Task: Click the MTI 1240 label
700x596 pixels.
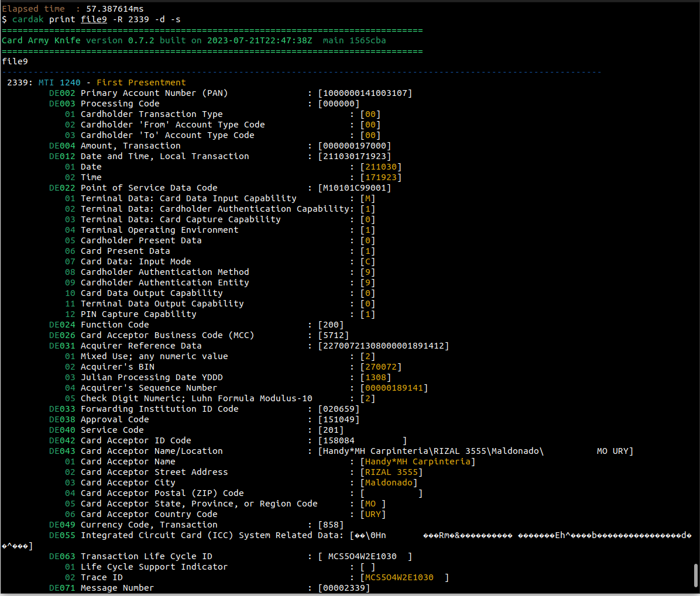Action: click(60, 82)
